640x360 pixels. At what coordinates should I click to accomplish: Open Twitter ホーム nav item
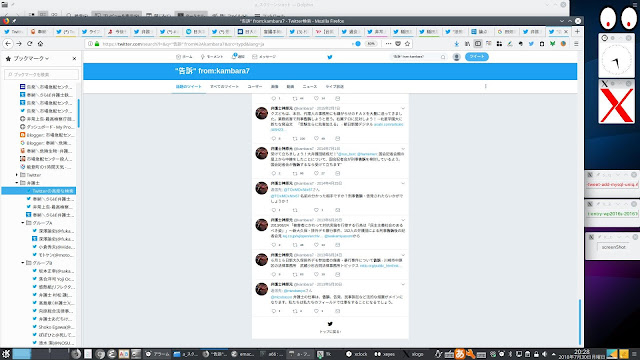coord(184,57)
